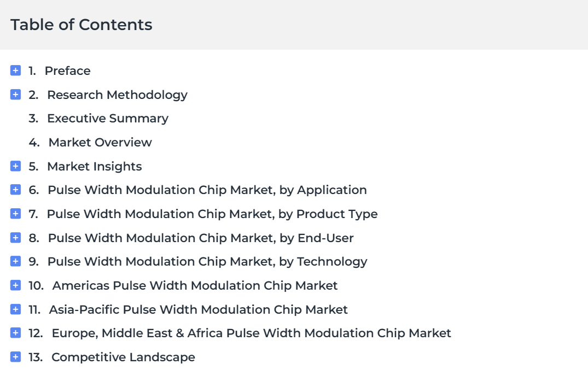This screenshot has height=370, width=588.
Task: Expand Europe, Middle East & Africa plus icon
Action: pos(15,333)
